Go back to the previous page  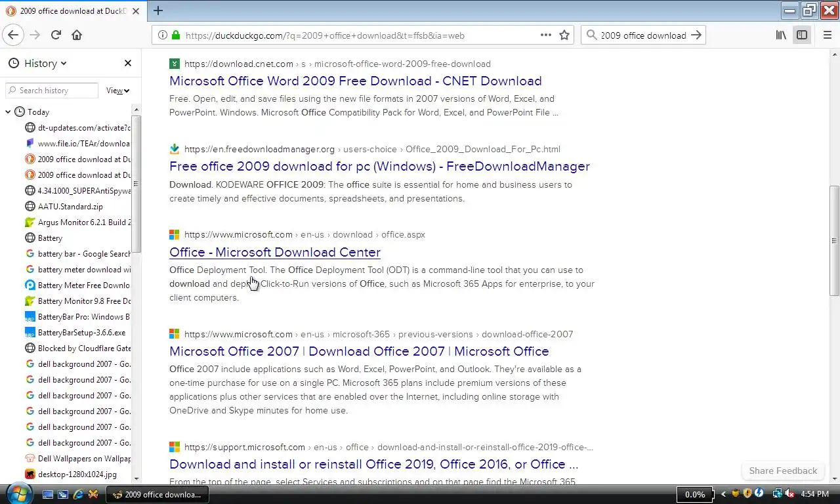coord(13,35)
